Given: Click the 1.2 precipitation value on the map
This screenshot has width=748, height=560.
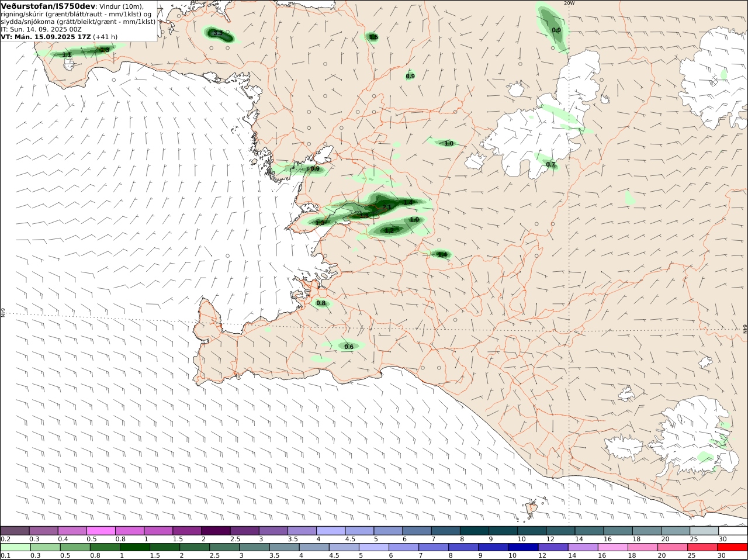Looking at the screenshot, I should coord(389,230).
